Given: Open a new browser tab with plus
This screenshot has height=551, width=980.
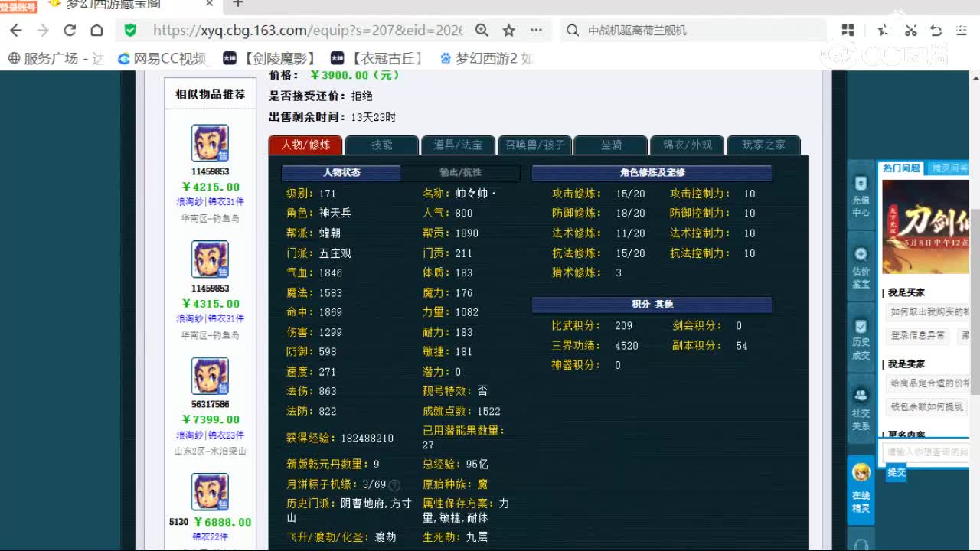Looking at the screenshot, I should point(238,4).
